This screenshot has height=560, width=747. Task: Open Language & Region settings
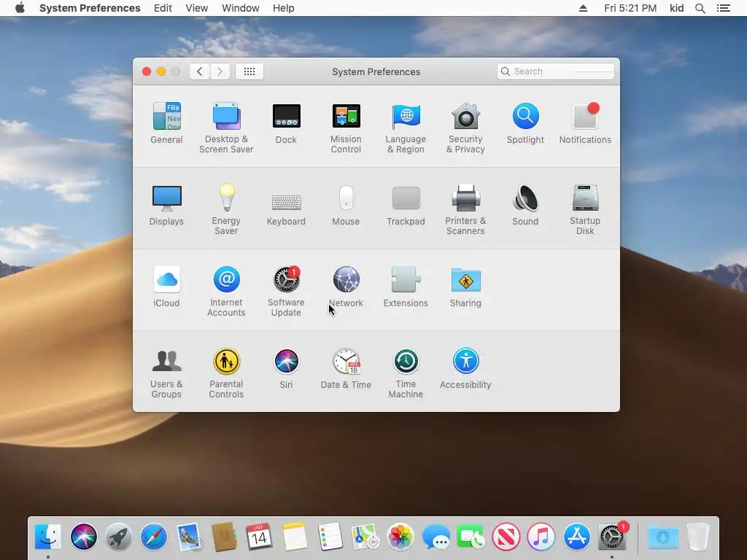point(406,128)
